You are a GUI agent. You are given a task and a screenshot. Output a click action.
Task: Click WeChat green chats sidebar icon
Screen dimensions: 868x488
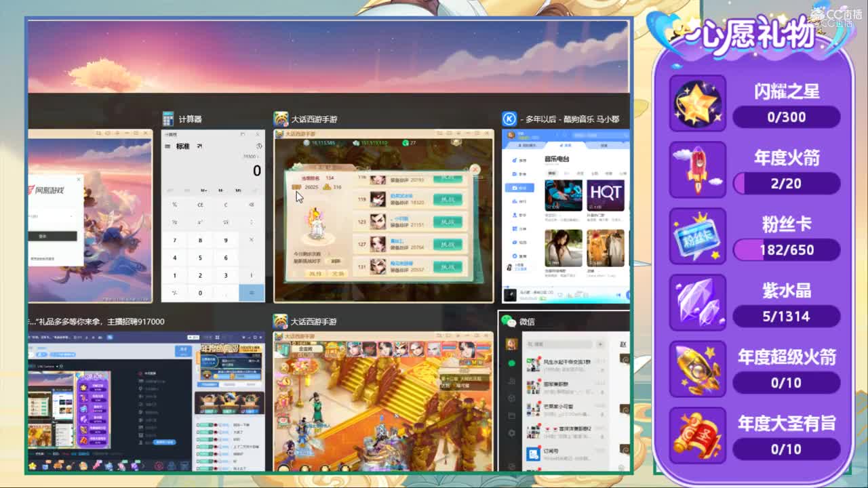(511, 363)
